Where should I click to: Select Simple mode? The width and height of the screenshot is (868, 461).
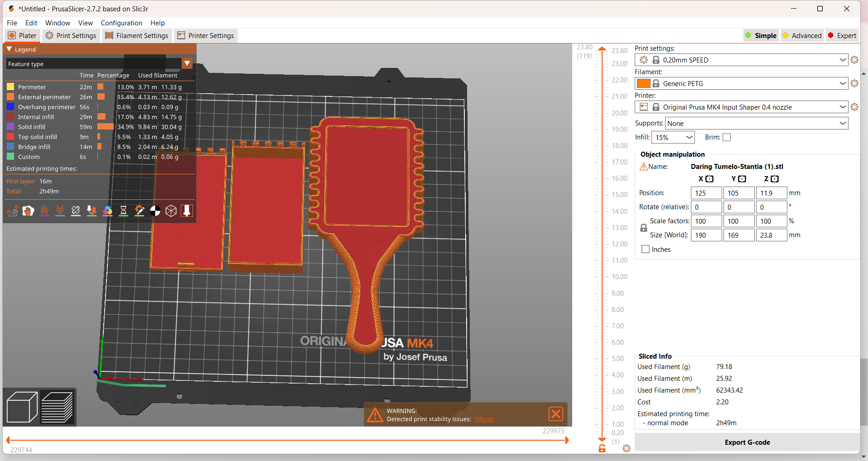coord(761,36)
